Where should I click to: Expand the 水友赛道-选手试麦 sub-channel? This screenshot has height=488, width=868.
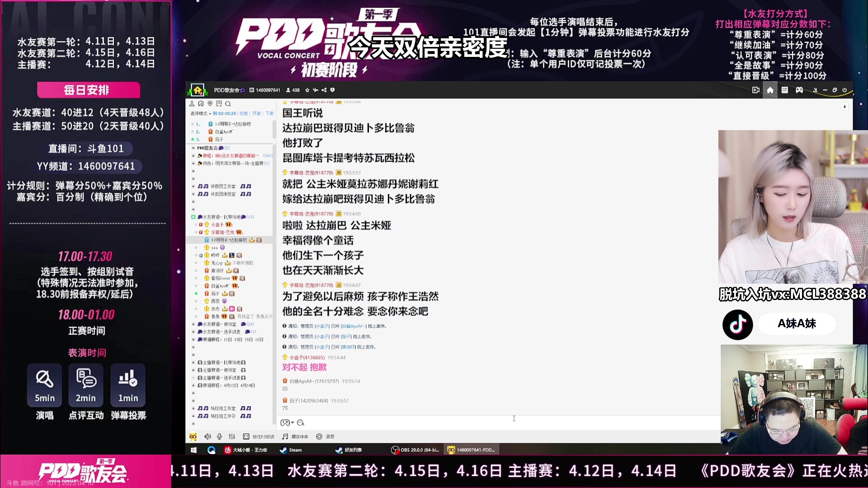[x=193, y=332]
